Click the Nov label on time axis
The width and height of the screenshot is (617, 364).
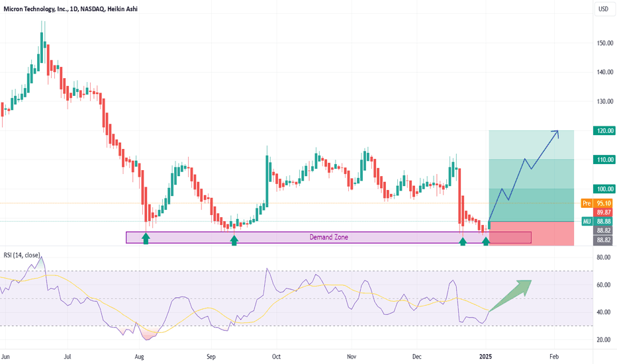point(352,357)
